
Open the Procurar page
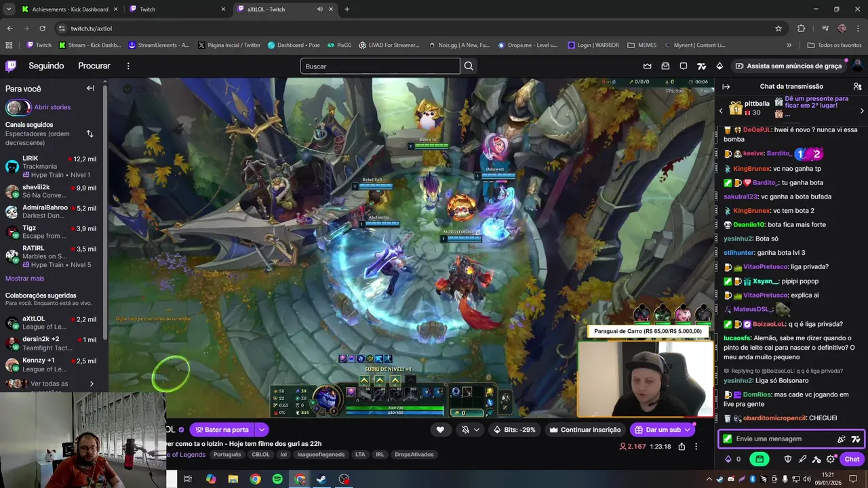[94, 66]
